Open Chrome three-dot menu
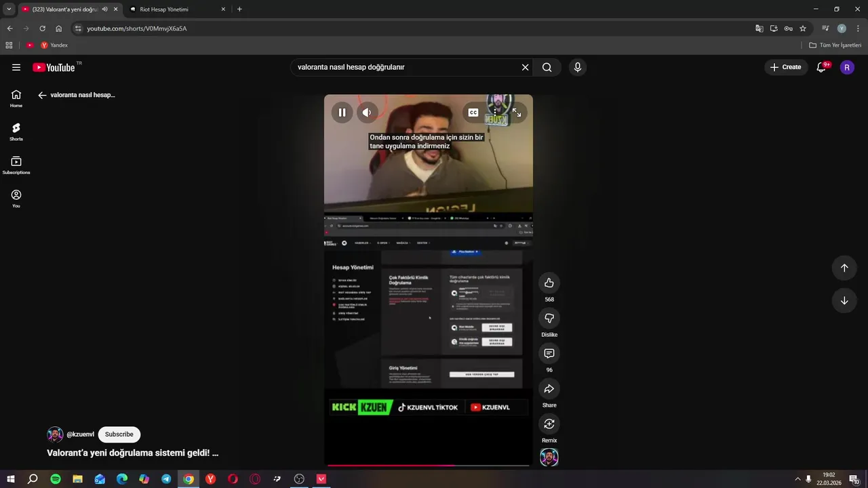 (x=858, y=28)
